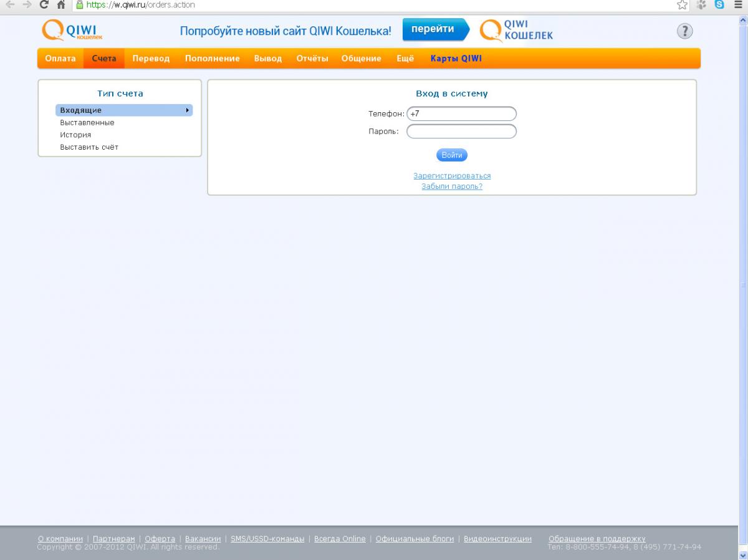Click the QIWI Кошелек logo at top left

[72, 31]
